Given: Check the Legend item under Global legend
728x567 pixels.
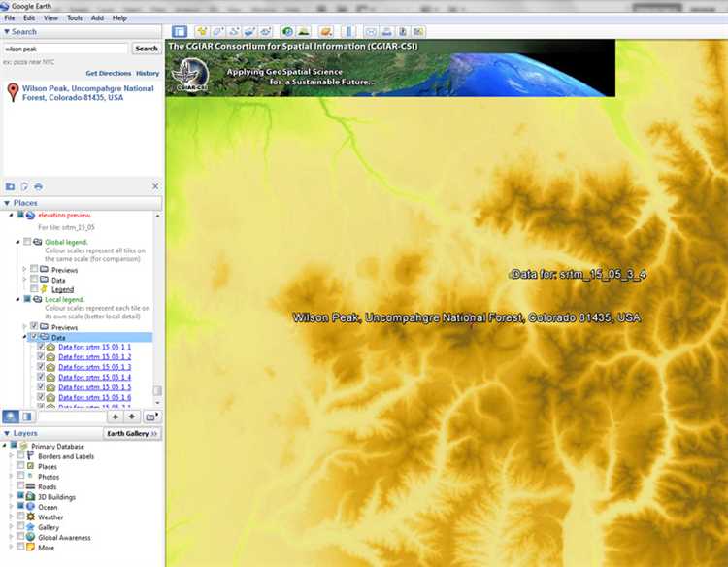Looking at the screenshot, I should (34, 289).
